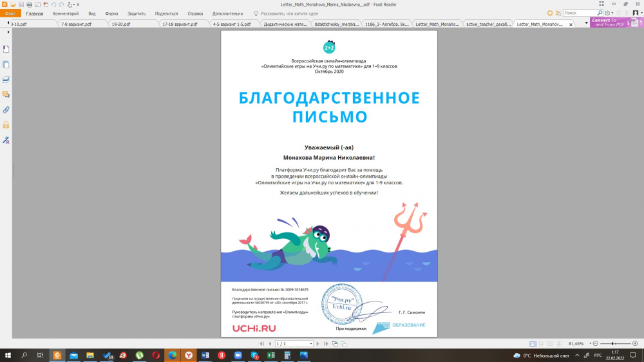Enable continuous facing view mode
Image resolution: width=644 pixels, height=362 pixels.
558,343
